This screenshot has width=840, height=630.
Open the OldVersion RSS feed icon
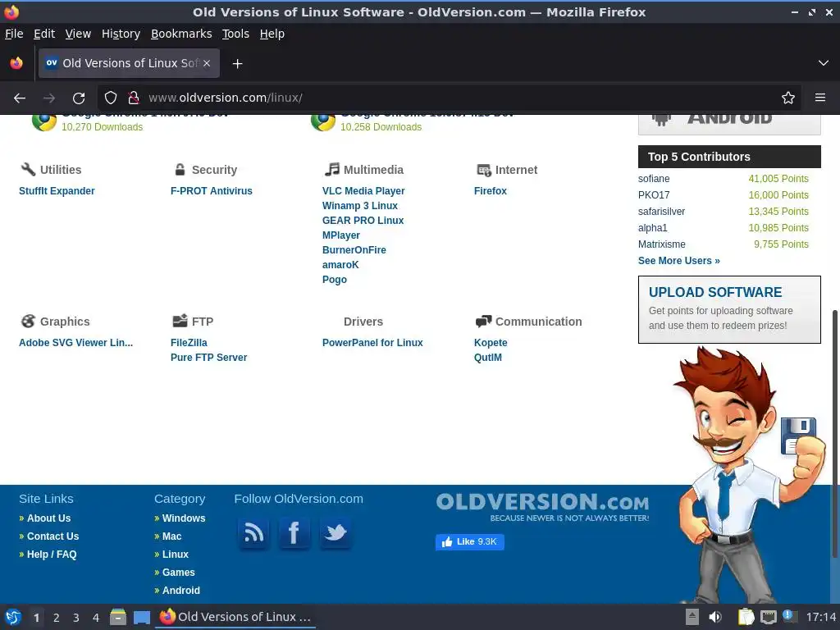tap(253, 533)
